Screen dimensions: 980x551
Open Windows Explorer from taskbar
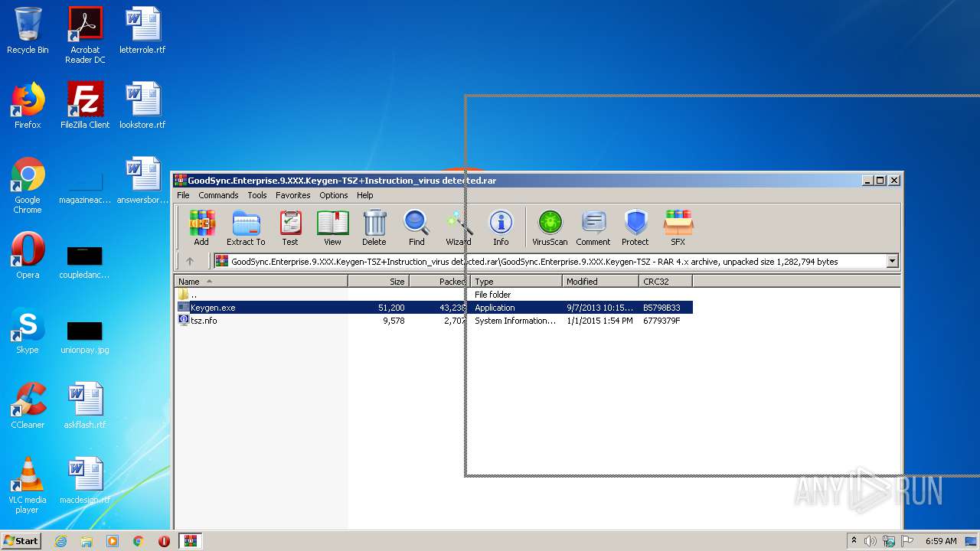[87, 541]
